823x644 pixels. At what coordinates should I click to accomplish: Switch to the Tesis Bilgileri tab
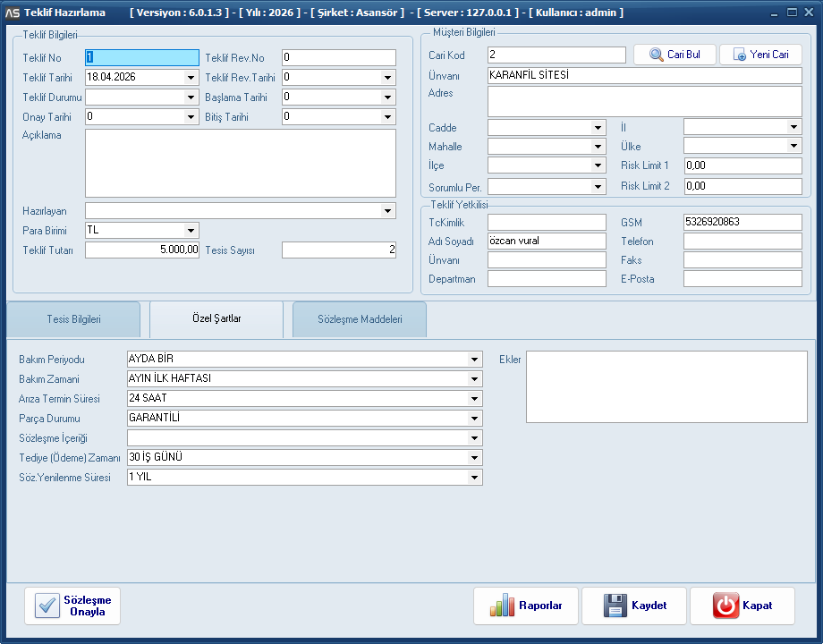tap(73, 319)
